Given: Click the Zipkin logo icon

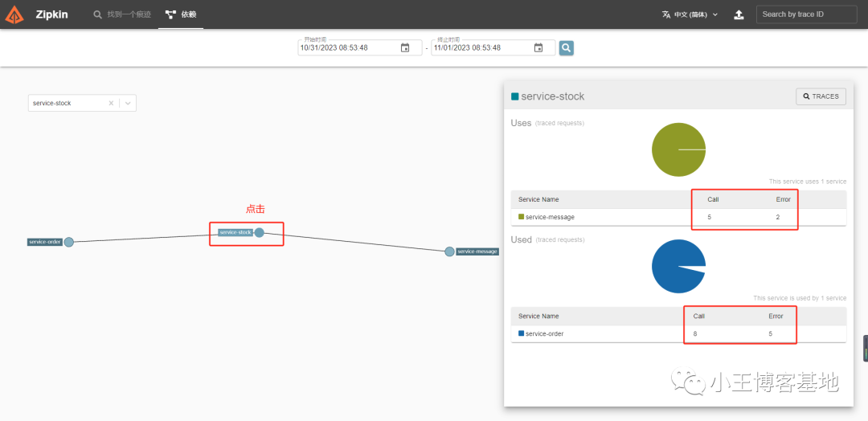Looking at the screenshot, I should (x=14, y=15).
